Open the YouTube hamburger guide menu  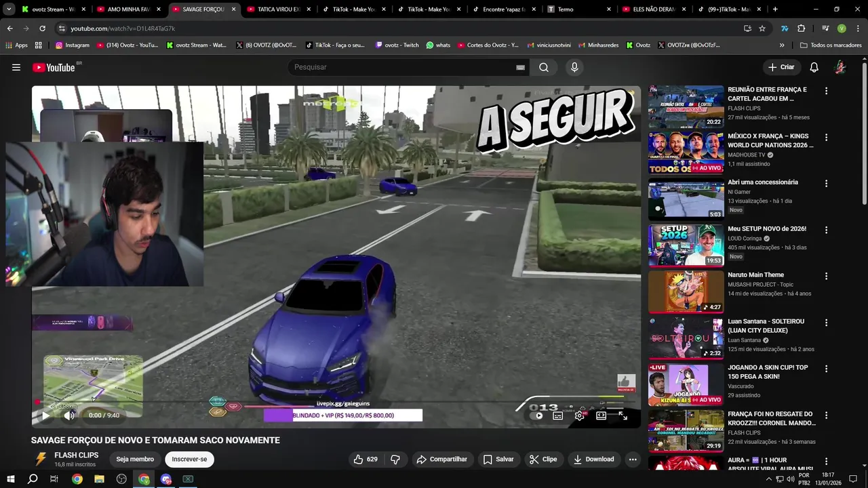(x=16, y=67)
